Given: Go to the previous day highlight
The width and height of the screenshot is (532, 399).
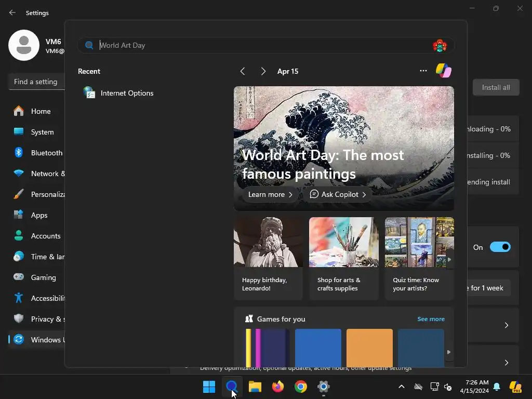Looking at the screenshot, I should [242, 71].
